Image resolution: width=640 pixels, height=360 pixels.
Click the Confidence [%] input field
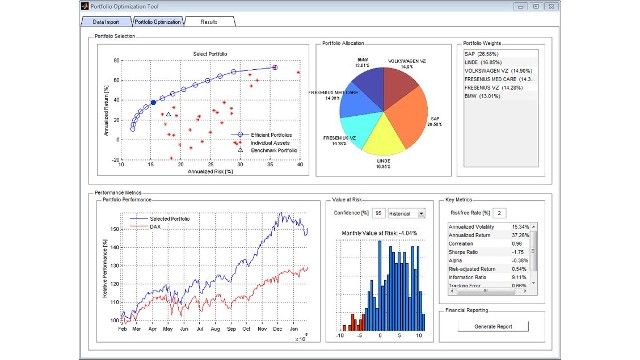coord(379,213)
